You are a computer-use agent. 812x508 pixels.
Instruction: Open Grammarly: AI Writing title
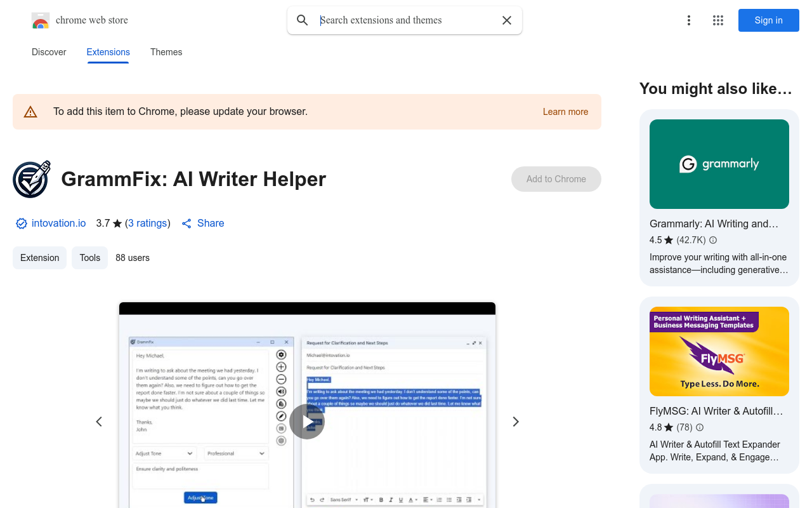pos(714,224)
